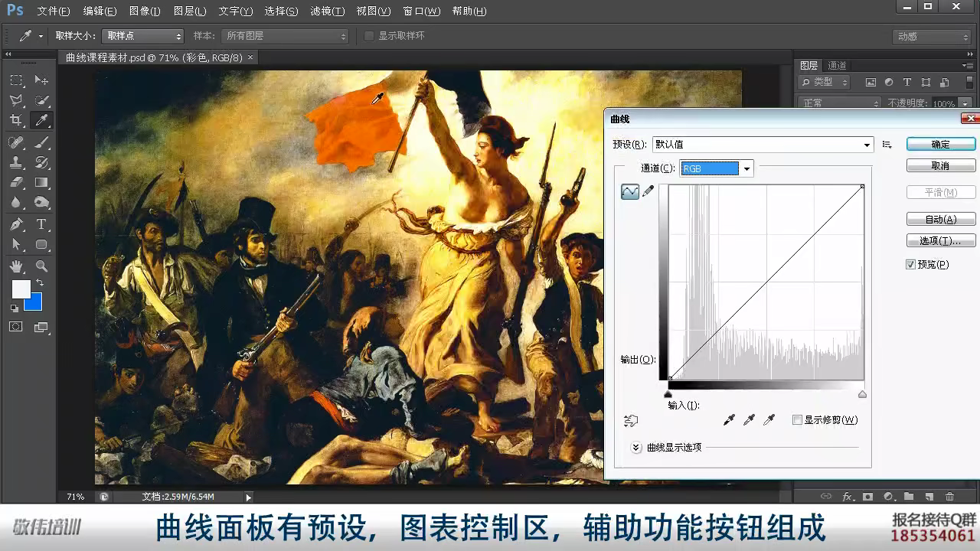Select the Quick Selection tool
980x551 pixels.
(41, 100)
